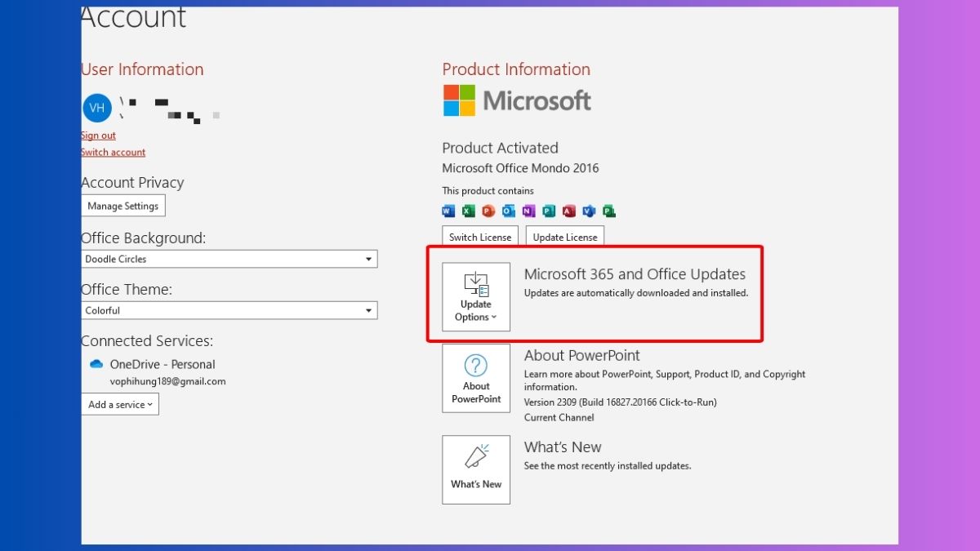The width and height of the screenshot is (980, 551).
Task: Click the OneNote app icon
Action: click(x=528, y=211)
